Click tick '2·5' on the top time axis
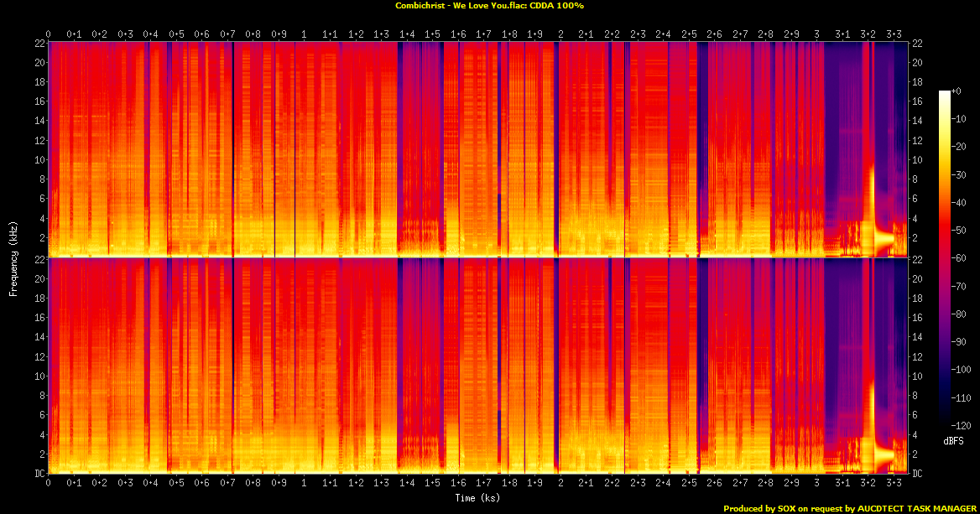This screenshot has height=514, width=980. (x=689, y=34)
